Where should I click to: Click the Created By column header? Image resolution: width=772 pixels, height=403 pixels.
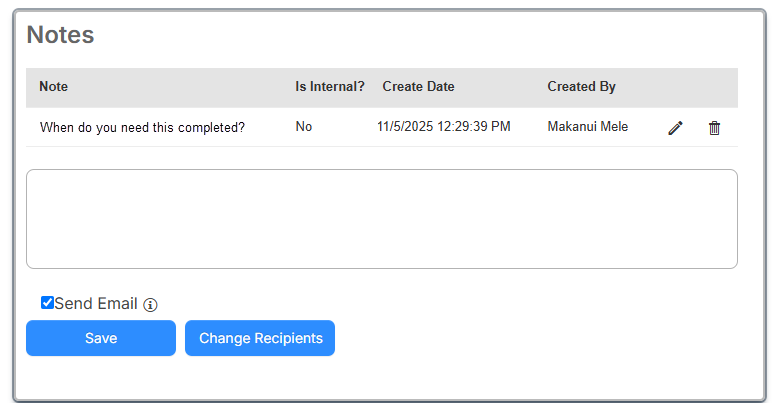581,87
